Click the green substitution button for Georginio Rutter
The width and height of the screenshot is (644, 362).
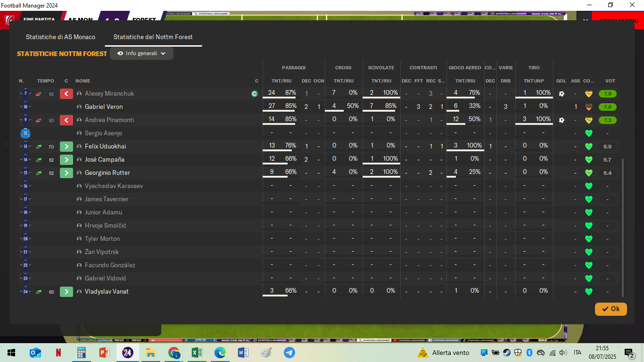66,173
